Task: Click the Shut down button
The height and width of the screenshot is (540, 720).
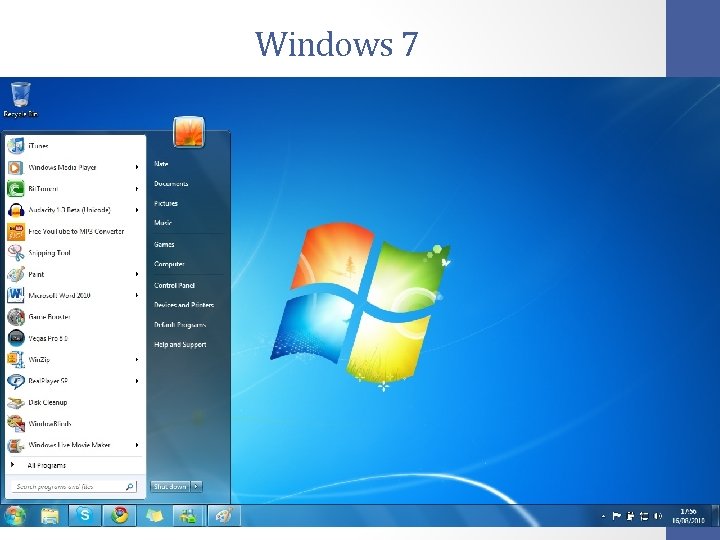Action: 170,486
